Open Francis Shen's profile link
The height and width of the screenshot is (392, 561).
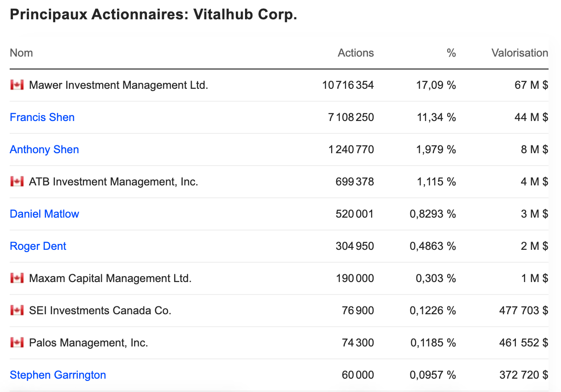point(42,117)
